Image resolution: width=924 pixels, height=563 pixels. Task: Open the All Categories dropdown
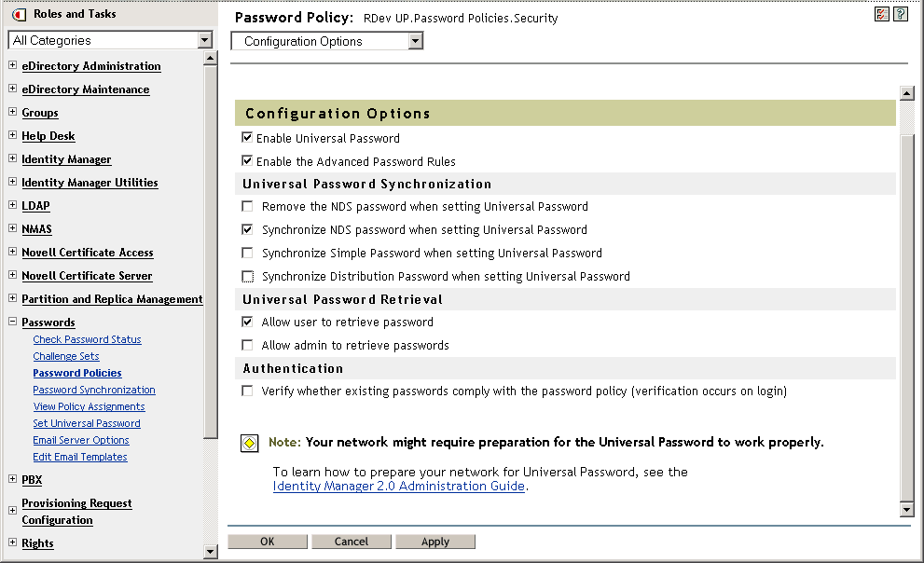[207, 40]
